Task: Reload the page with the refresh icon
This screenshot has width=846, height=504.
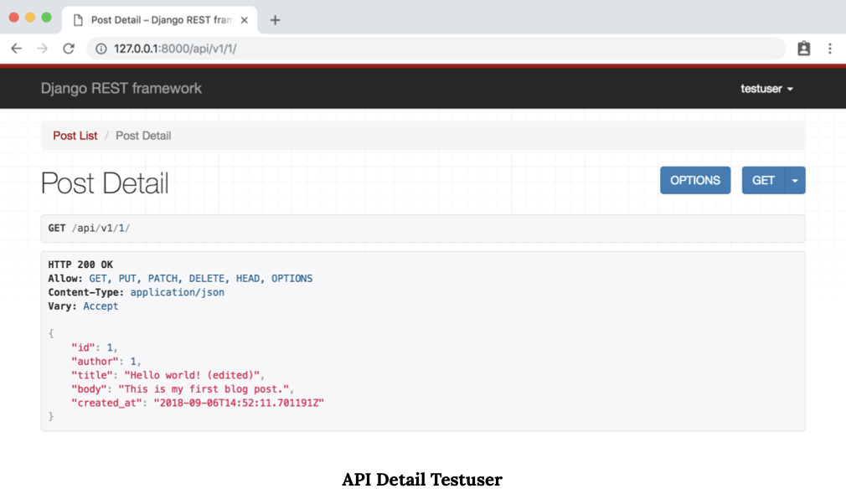Action: [x=69, y=49]
